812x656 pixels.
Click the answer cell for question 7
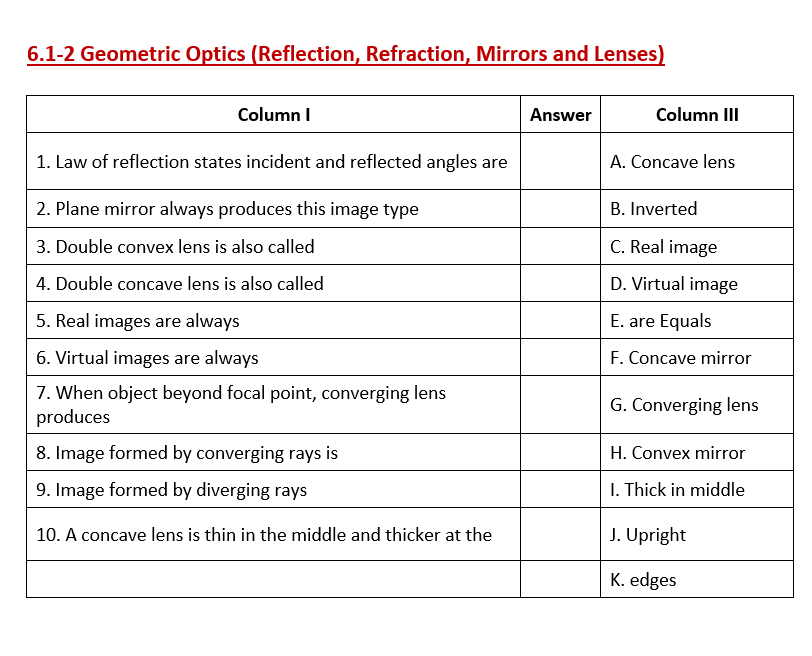tap(560, 405)
